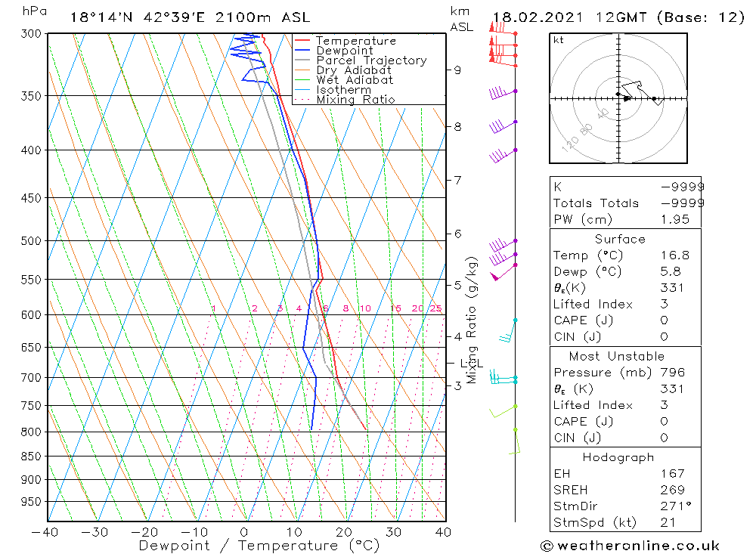Click the Most Unstable section header
This screenshot has height=554, width=756.
pos(617,357)
